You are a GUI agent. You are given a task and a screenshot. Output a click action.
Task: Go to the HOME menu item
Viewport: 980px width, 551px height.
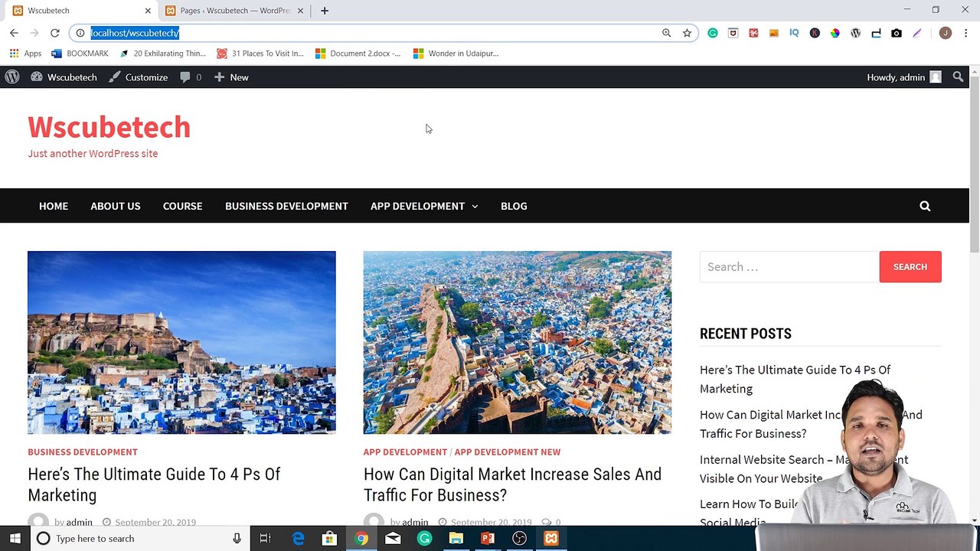54,206
